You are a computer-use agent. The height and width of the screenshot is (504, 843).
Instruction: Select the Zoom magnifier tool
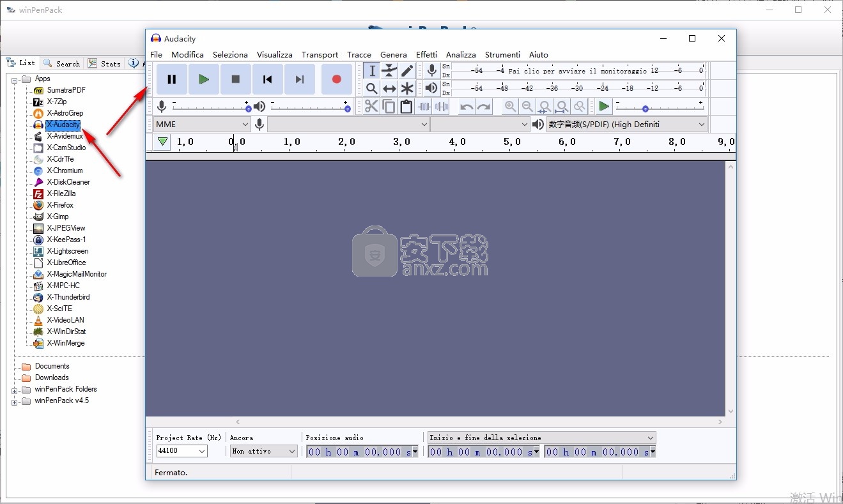pyautogui.click(x=372, y=88)
